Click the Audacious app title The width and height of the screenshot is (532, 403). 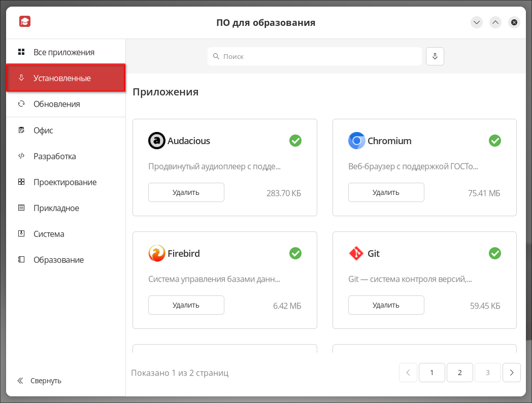coord(189,141)
